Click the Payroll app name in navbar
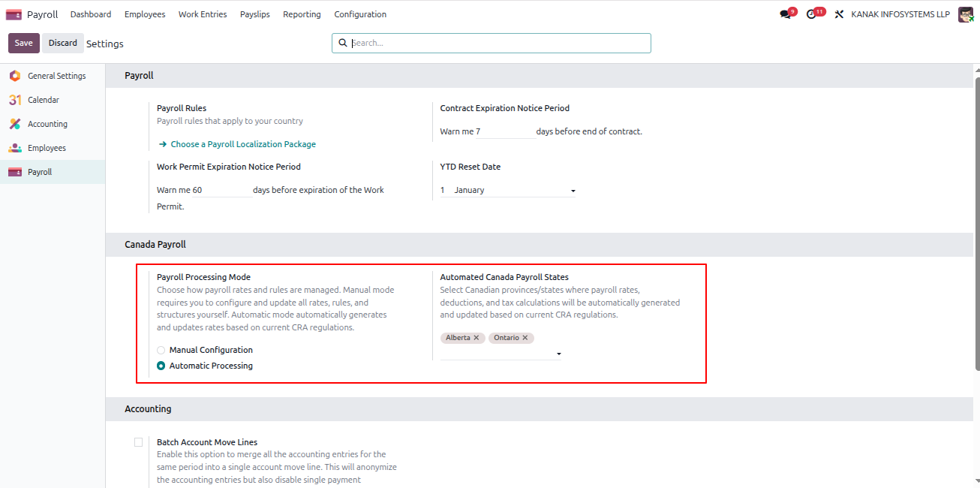 (x=42, y=14)
